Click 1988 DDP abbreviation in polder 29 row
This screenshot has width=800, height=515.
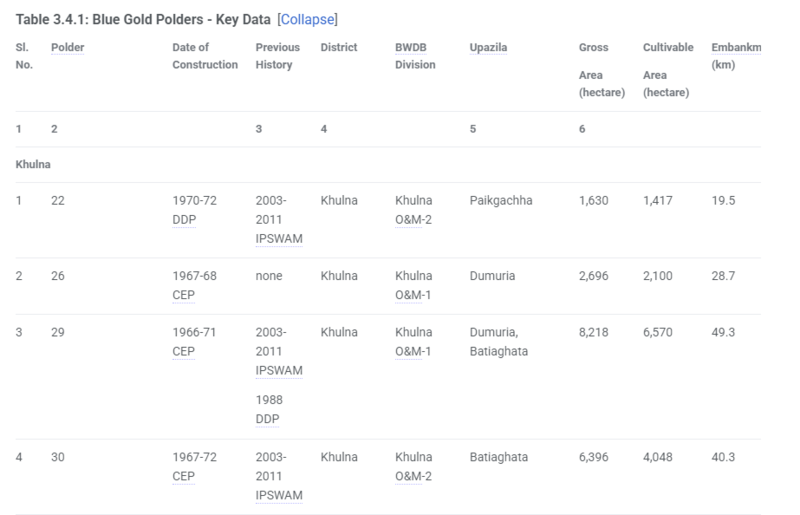pyautogui.click(x=267, y=419)
